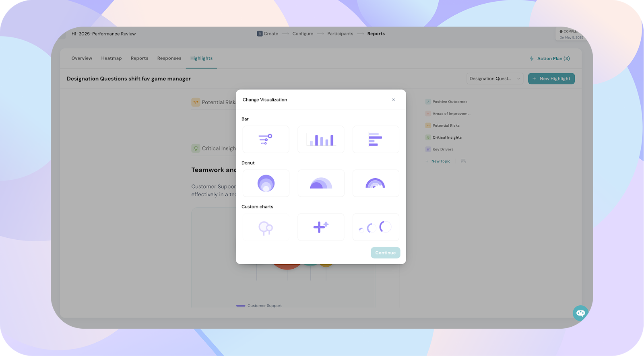Screen dimensions: 644x356
Task: Open the Overview tab
Action: pos(82,58)
